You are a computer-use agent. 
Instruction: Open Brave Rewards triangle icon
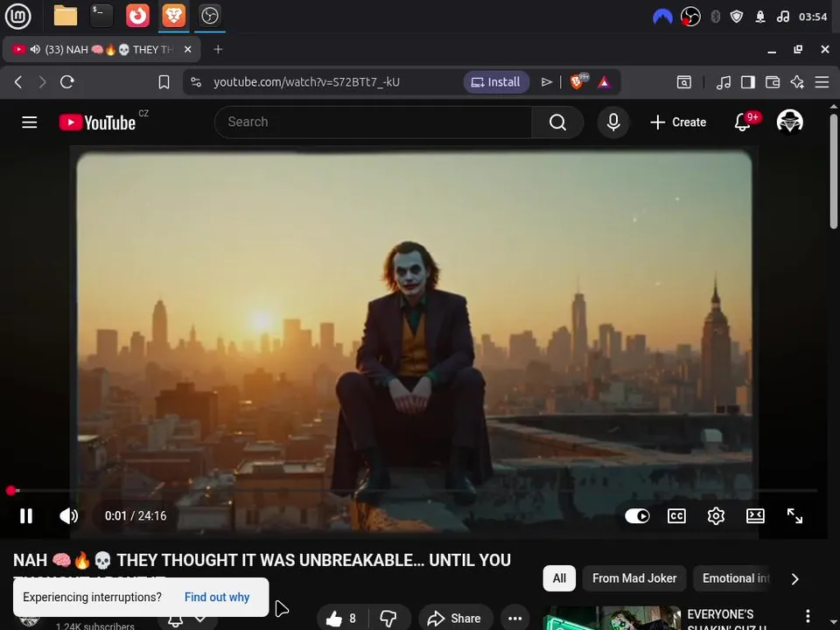tap(605, 82)
